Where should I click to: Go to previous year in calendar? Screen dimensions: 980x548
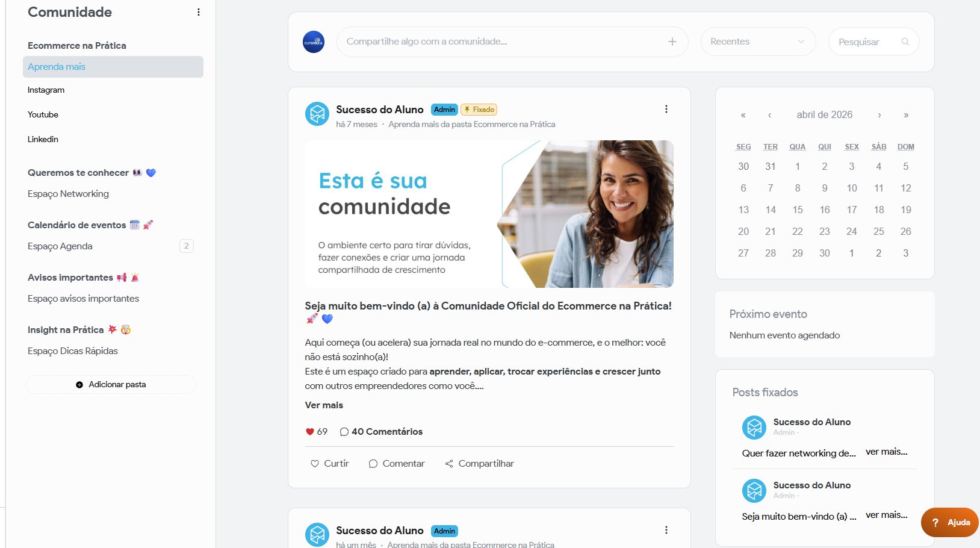(x=743, y=115)
